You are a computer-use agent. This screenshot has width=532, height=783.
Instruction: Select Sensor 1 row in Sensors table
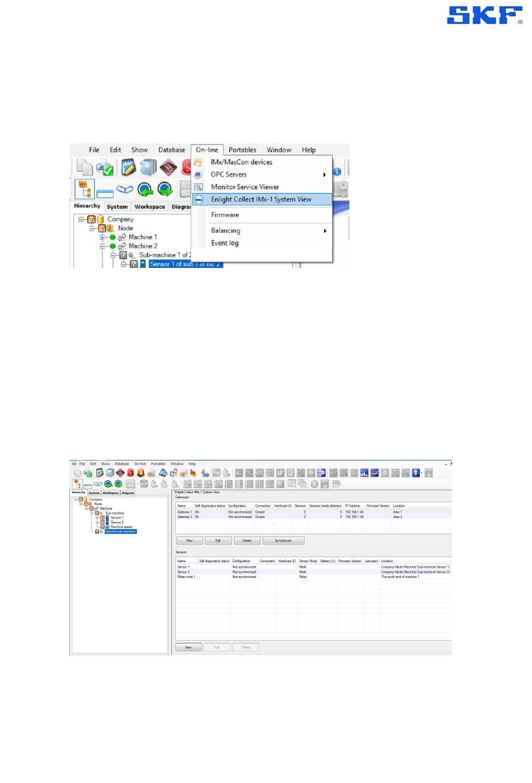point(314,567)
